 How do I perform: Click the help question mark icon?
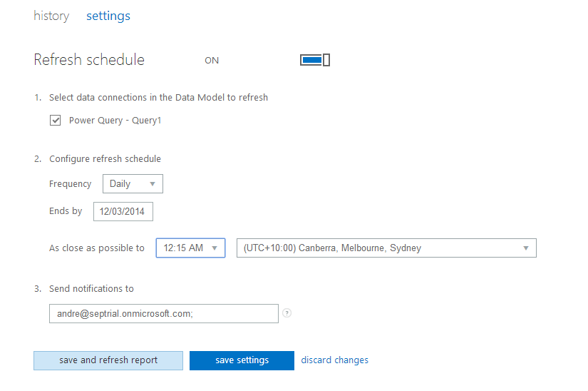[287, 313]
